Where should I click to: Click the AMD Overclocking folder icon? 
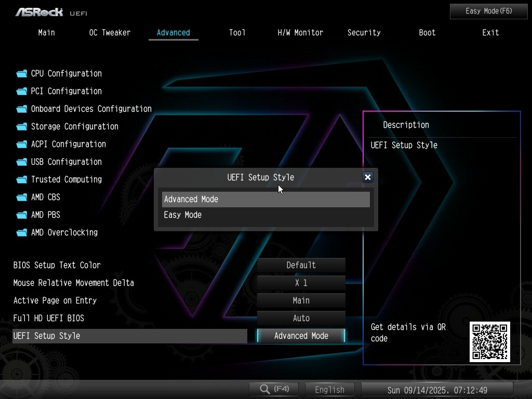[x=21, y=233]
